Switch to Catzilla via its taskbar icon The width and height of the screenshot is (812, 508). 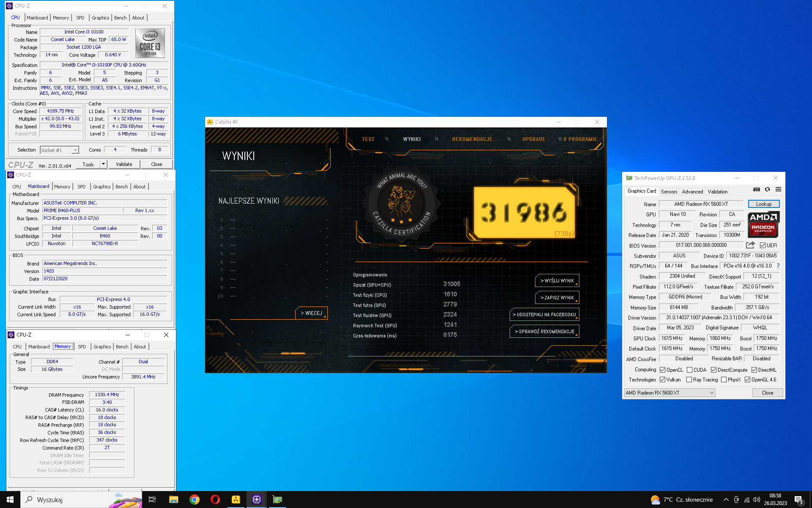pyautogui.click(x=236, y=500)
